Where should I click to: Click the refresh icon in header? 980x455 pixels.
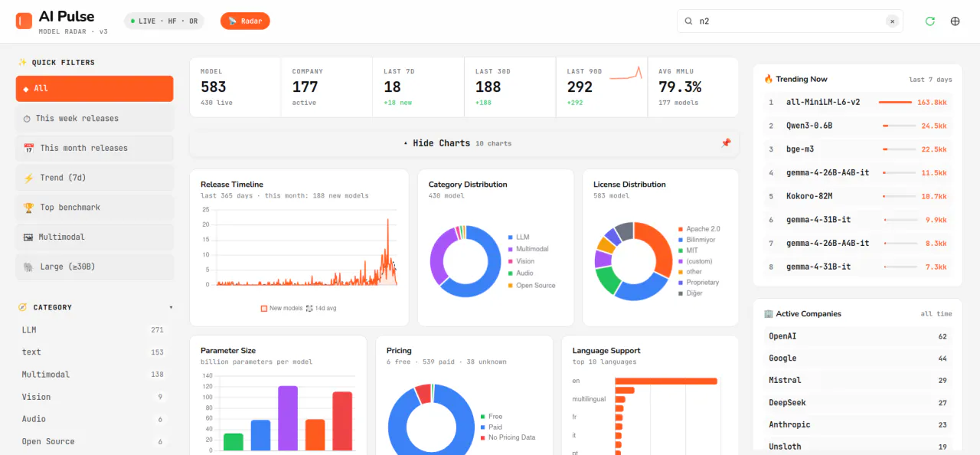click(x=929, y=21)
